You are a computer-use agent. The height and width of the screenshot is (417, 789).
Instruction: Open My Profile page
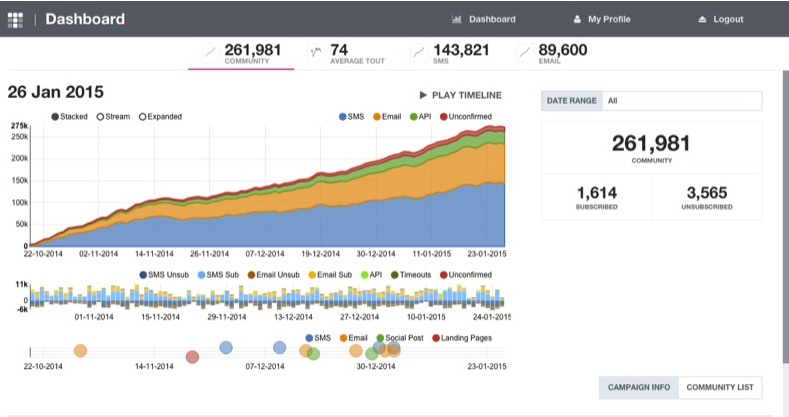(x=602, y=20)
